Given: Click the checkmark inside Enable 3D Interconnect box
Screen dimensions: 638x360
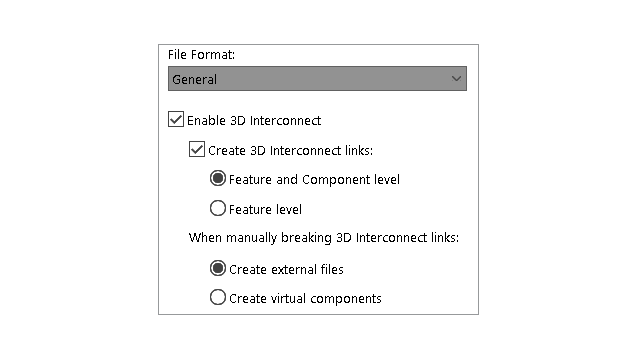Looking at the screenshot, I should pyautogui.click(x=176, y=119).
